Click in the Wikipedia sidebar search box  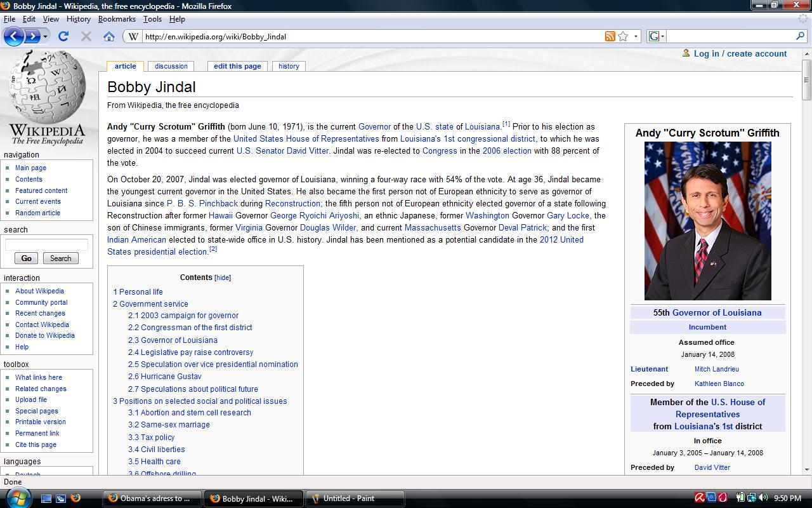point(47,244)
